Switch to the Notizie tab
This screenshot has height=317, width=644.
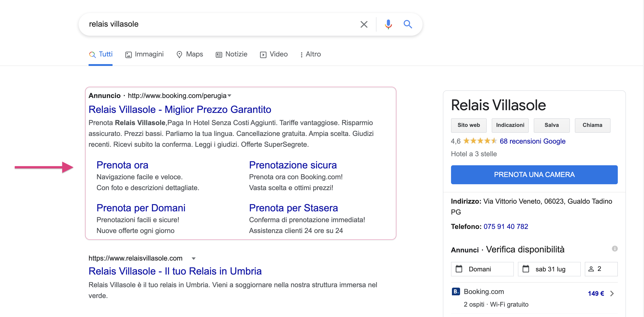click(231, 54)
